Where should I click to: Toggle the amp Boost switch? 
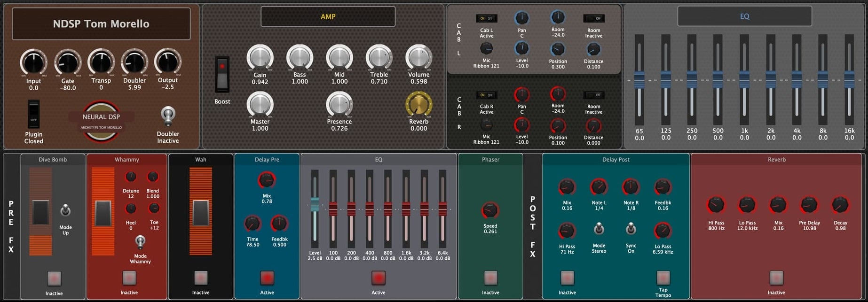click(x=222, y=74)
